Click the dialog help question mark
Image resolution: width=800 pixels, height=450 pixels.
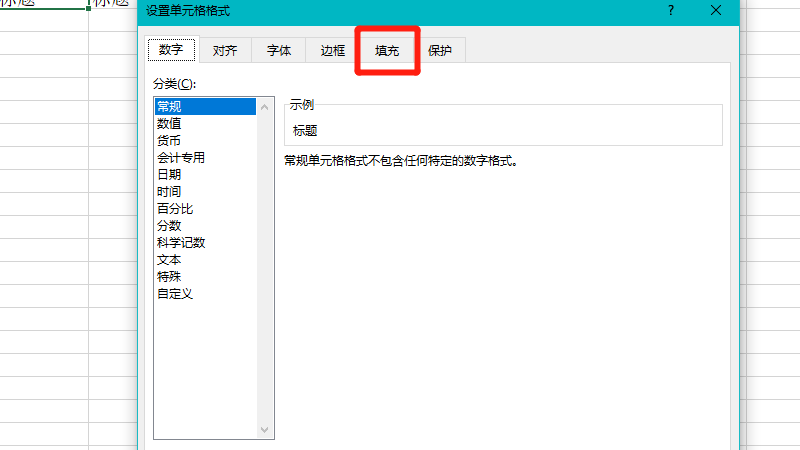[671, 10]
